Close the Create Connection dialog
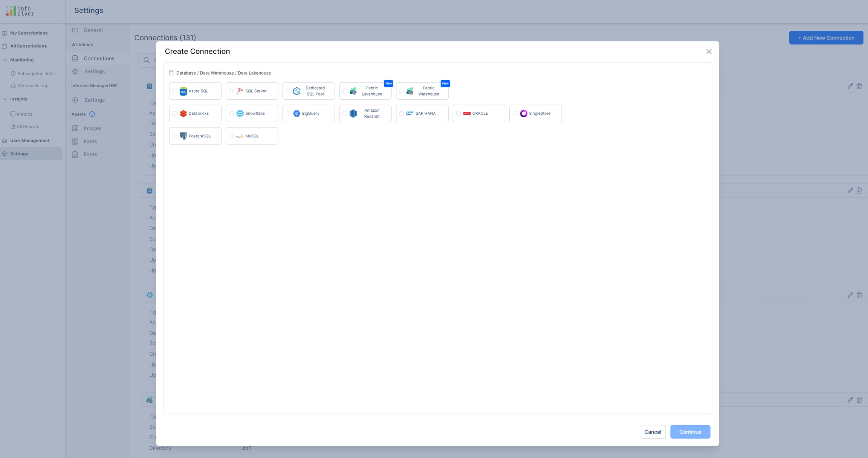Screen dimensions: 868x458 tap(709, 52)
